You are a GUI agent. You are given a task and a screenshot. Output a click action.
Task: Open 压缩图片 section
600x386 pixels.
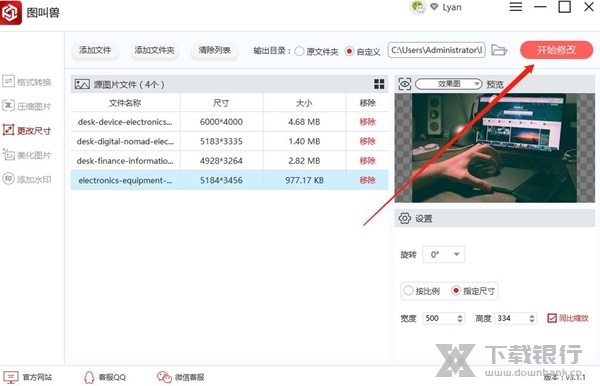26,106
